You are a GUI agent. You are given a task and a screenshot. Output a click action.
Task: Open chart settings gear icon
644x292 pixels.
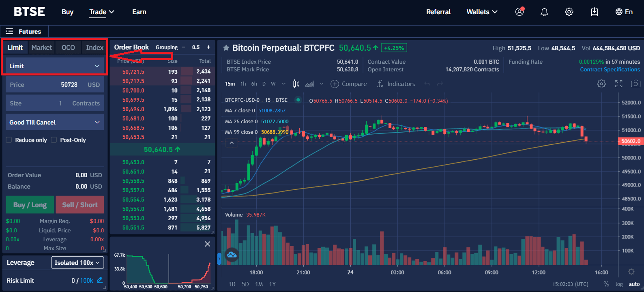coord(601,84)
